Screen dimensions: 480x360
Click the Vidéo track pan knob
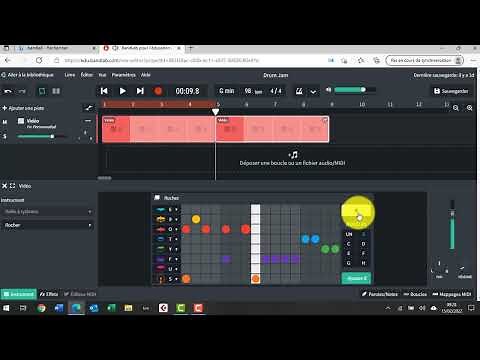click(x=85, y=135)
